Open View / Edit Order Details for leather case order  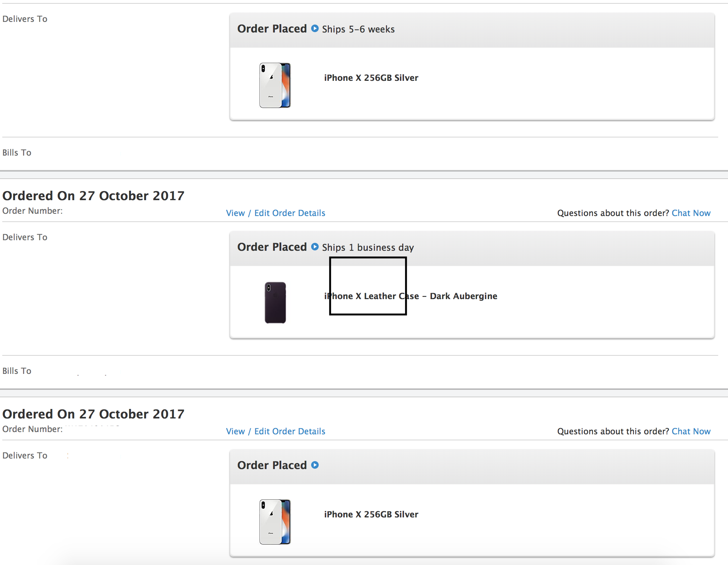pyautogui.click(x=276, y=213)
